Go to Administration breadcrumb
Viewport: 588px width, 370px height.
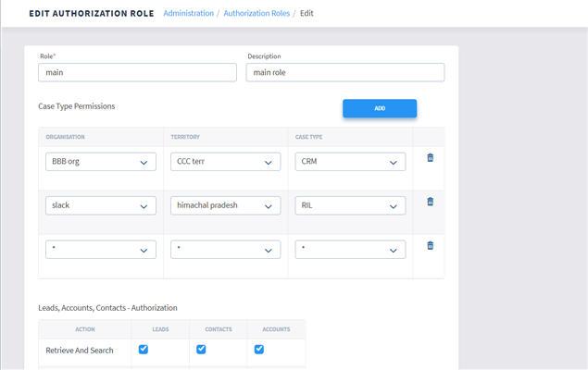[x=188, y=14]
